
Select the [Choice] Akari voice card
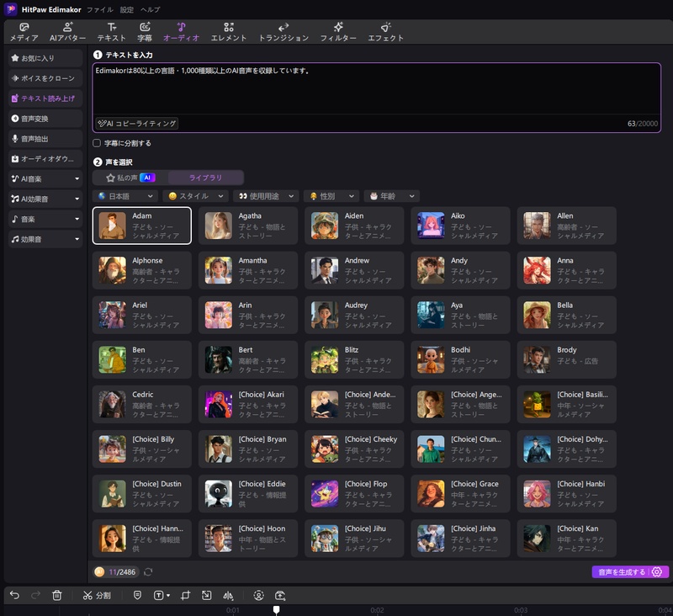click(x=248, y=404)
